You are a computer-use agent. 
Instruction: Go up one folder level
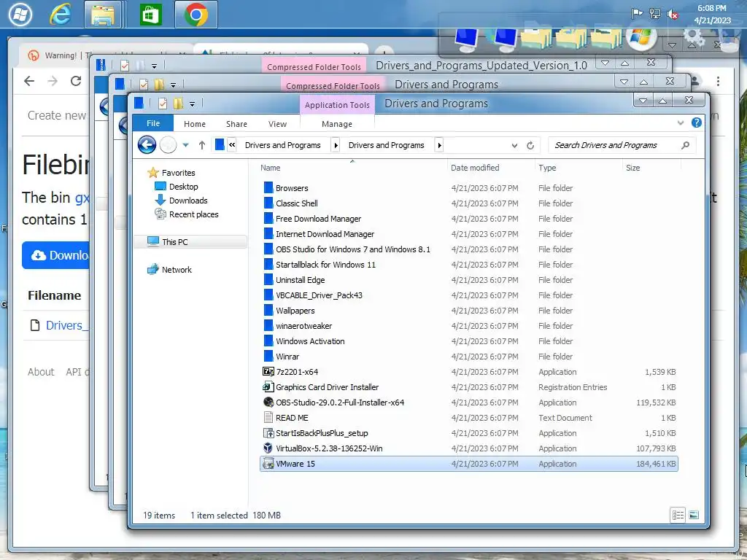(x=202, y=145)
